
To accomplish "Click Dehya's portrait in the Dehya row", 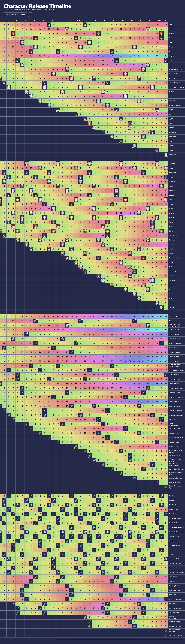I will 121,141.
